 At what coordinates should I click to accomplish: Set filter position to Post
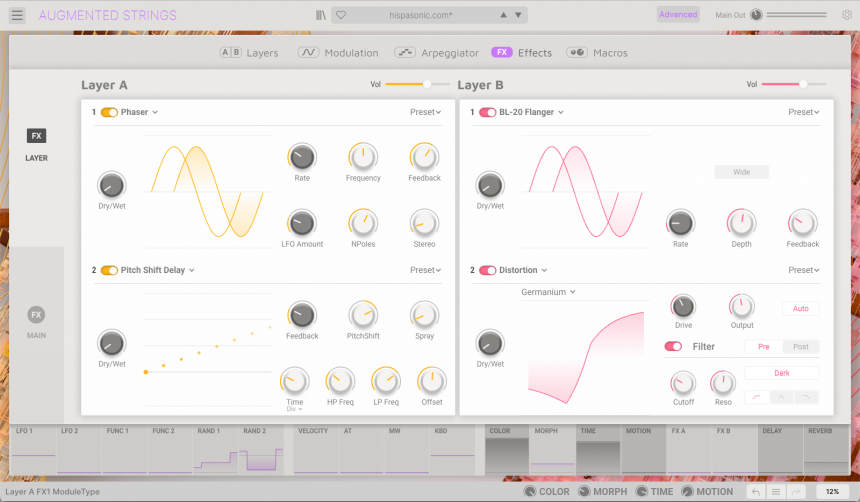tap(801, 346)
